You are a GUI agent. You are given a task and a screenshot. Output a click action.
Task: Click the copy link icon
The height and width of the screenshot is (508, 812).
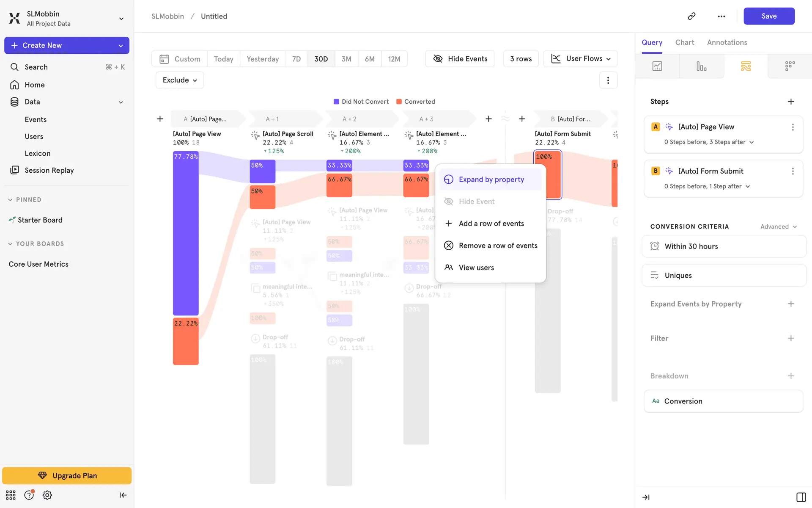click(x=691, y=16)
